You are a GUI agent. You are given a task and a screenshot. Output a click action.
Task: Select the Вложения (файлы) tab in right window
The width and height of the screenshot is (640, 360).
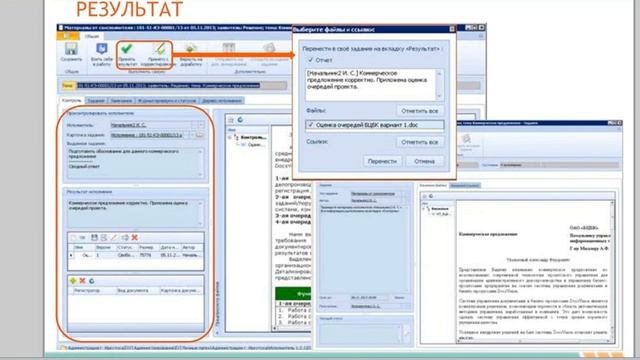[433, 186]
